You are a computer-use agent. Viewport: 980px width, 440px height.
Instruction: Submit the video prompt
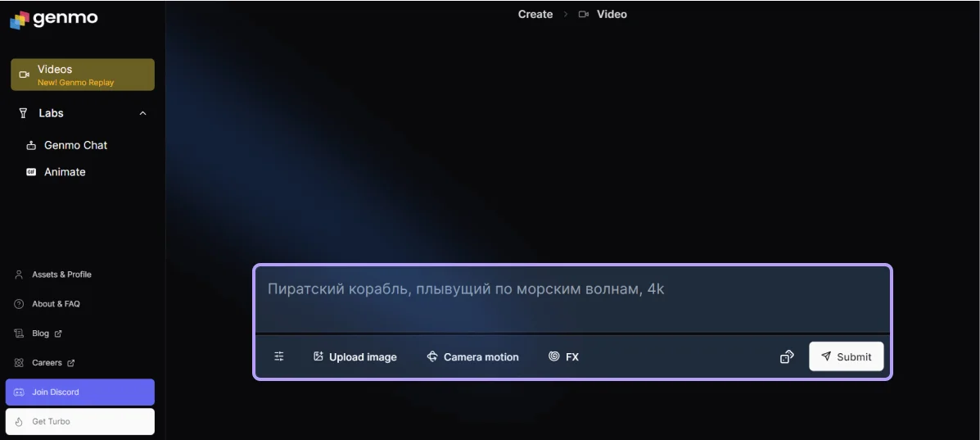[x=846, y=356]
